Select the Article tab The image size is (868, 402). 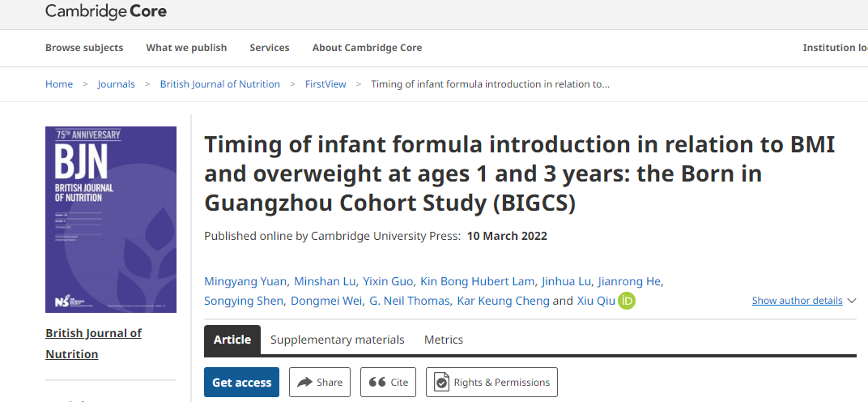(x=232, y=340)
